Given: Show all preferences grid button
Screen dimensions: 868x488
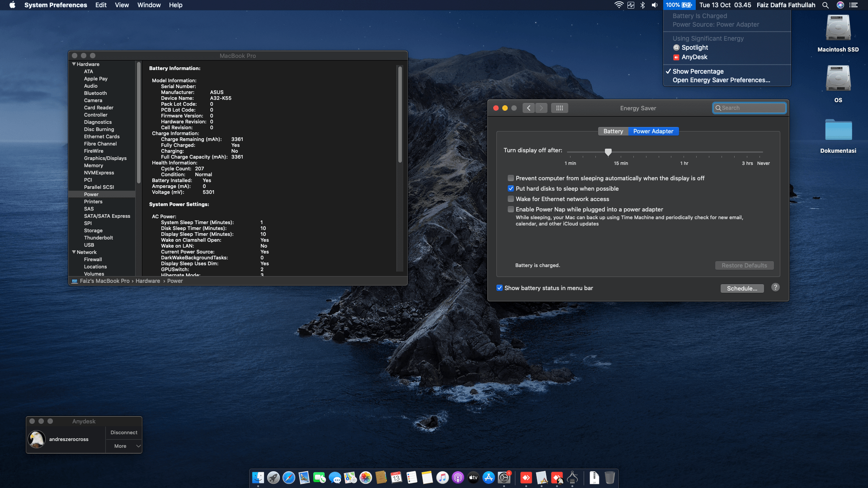Looking at the screenshot, I should coord(560,108).
